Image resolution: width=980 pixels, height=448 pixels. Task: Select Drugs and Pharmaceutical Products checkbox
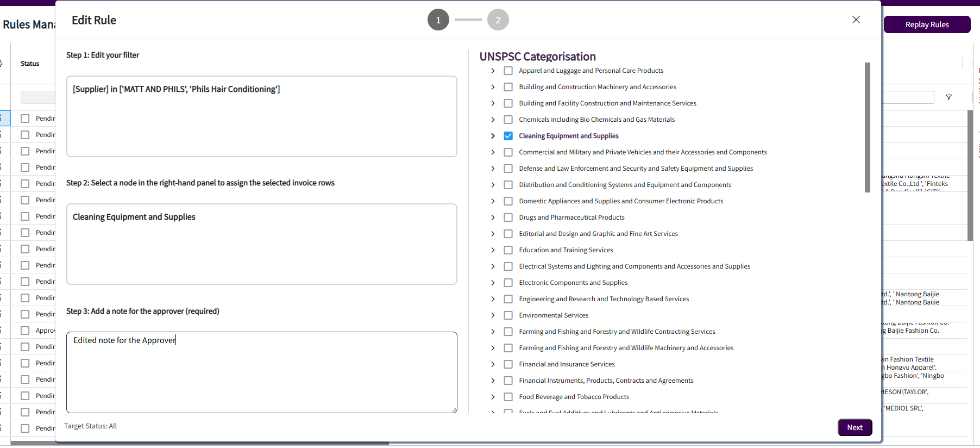coord(508,217)
